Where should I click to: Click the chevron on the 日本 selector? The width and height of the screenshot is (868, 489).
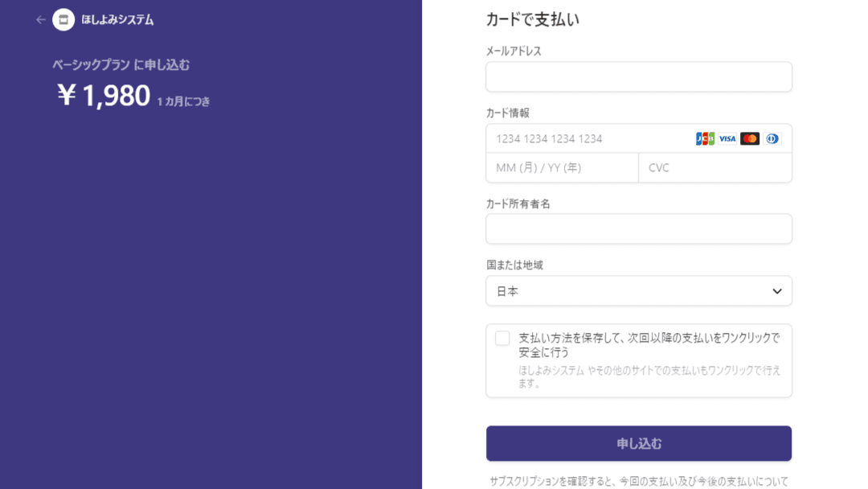tap(777, 290)
